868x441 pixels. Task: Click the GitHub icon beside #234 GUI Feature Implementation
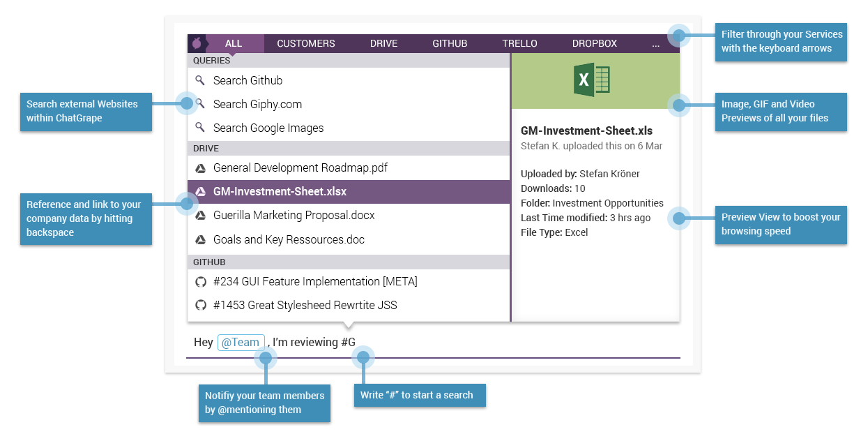tap(200, 282)
